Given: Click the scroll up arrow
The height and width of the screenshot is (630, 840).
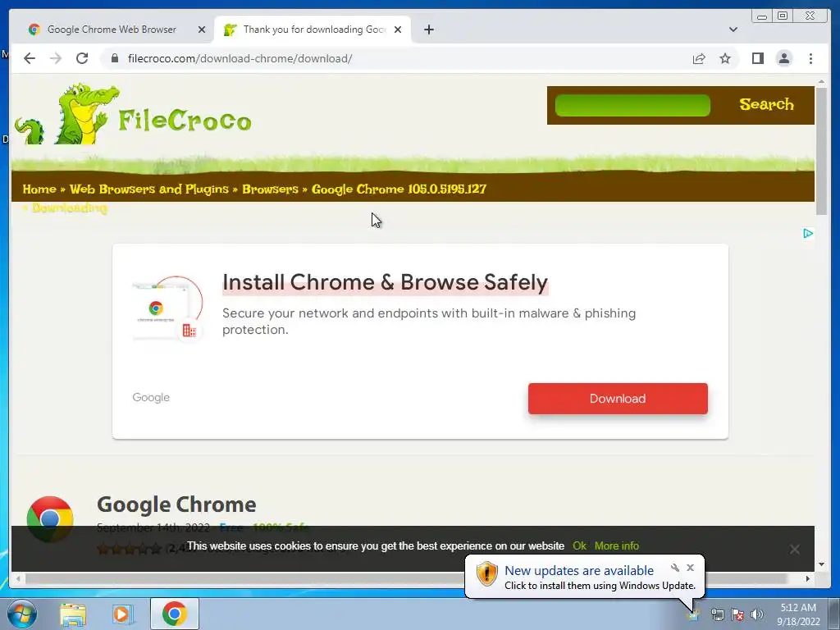Looking at the screenshot, I should tap(821, 81).
